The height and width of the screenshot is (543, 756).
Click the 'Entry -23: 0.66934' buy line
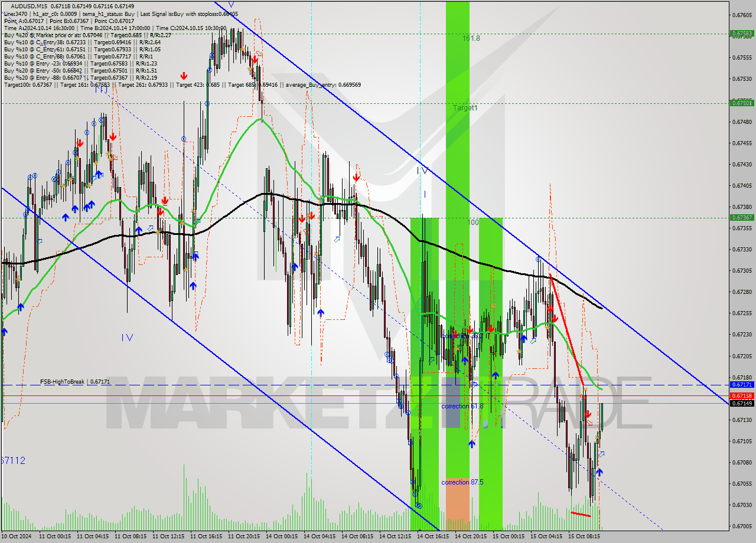pyautogui.click(x=80, y=63)
